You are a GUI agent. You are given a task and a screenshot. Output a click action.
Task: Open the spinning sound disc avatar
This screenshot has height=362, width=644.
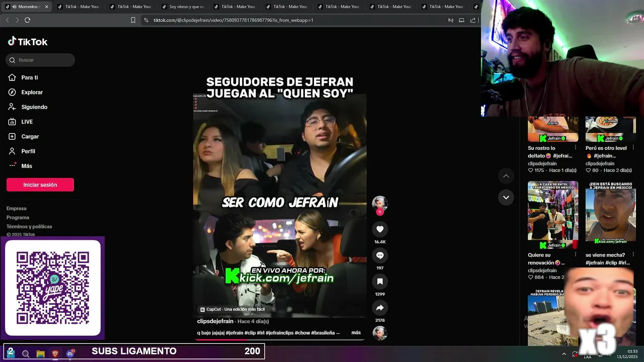click(380, 333)
